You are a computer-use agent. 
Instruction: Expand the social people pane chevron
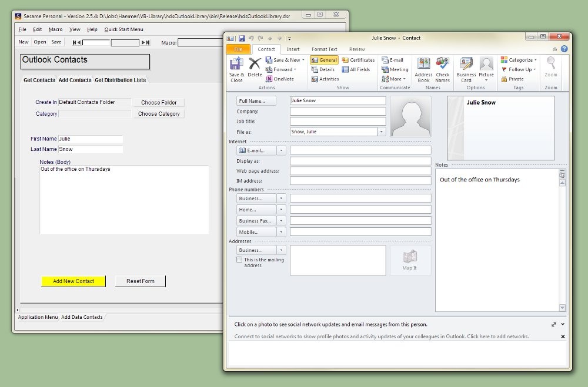pos(563,324)
